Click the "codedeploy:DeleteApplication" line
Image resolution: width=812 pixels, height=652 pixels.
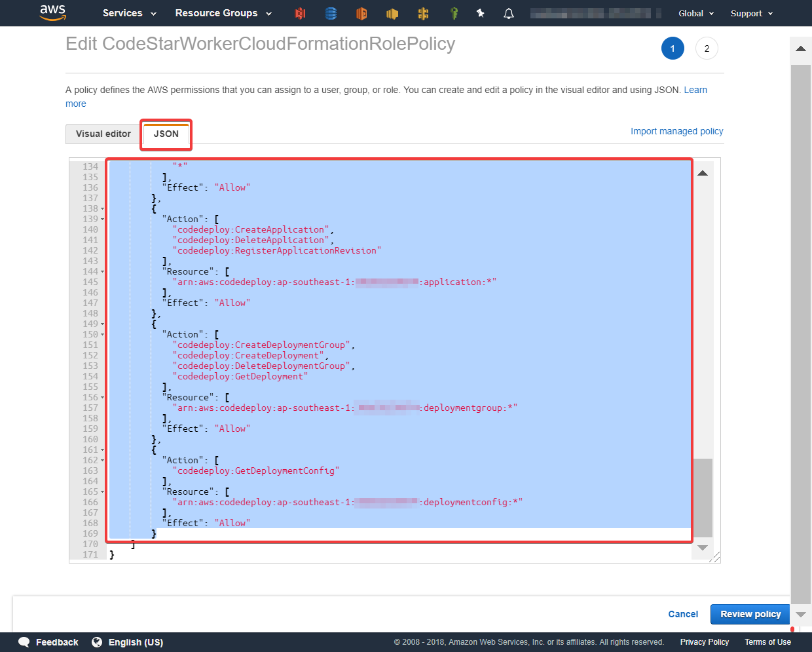pos(253,240)
